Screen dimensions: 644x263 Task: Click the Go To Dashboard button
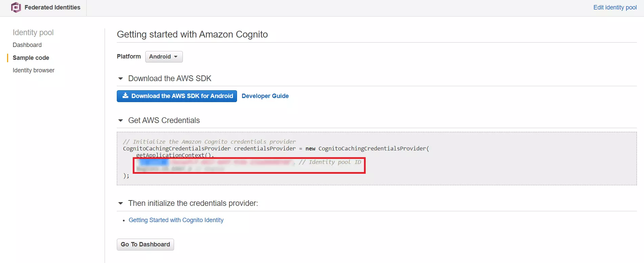[145, 244]
